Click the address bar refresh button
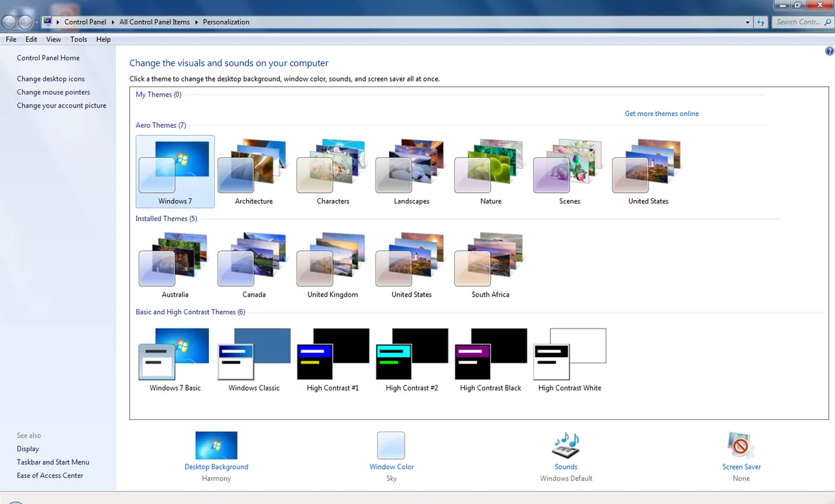The width and height of the screenshot is (835, 504). 761,22
